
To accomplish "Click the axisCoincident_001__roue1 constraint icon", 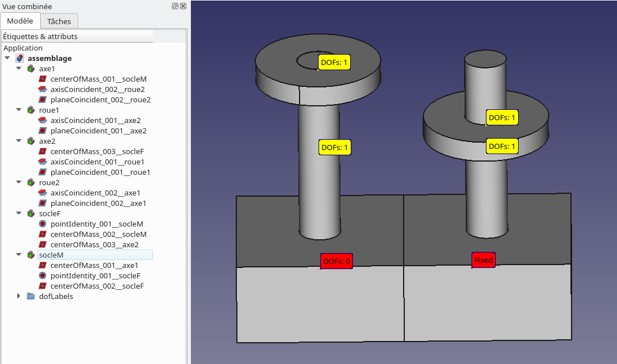I will click(x=43, y=162).
